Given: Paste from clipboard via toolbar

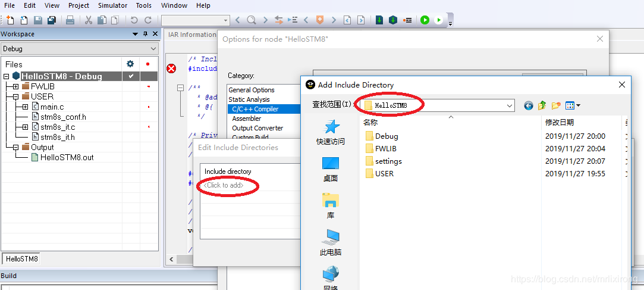Looking at the screenshot, I should (115, 20).
